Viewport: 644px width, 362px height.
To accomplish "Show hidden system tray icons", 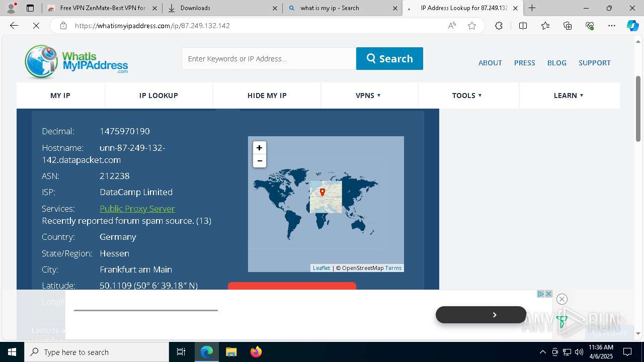I will (542, 352).
